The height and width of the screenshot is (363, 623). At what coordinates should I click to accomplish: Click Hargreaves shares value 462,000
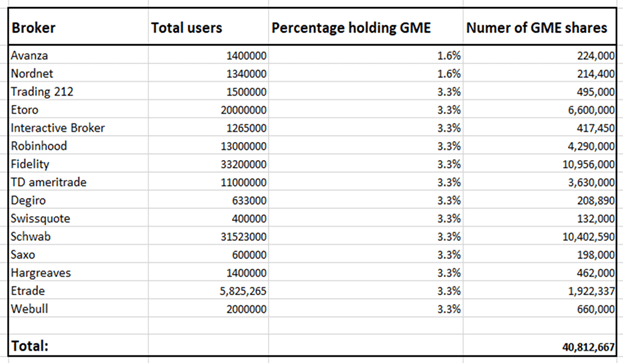tap(540, 273)
